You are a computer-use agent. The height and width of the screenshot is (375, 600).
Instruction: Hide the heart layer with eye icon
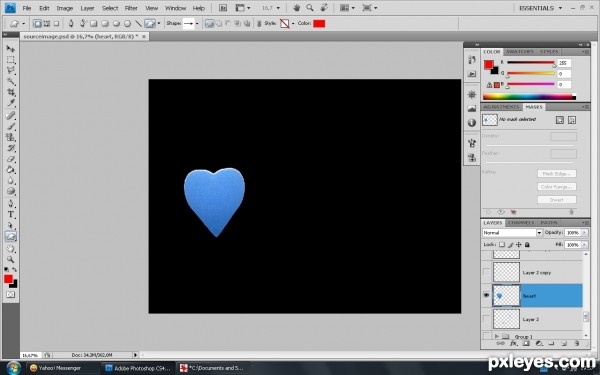click(x=486, y=295)
